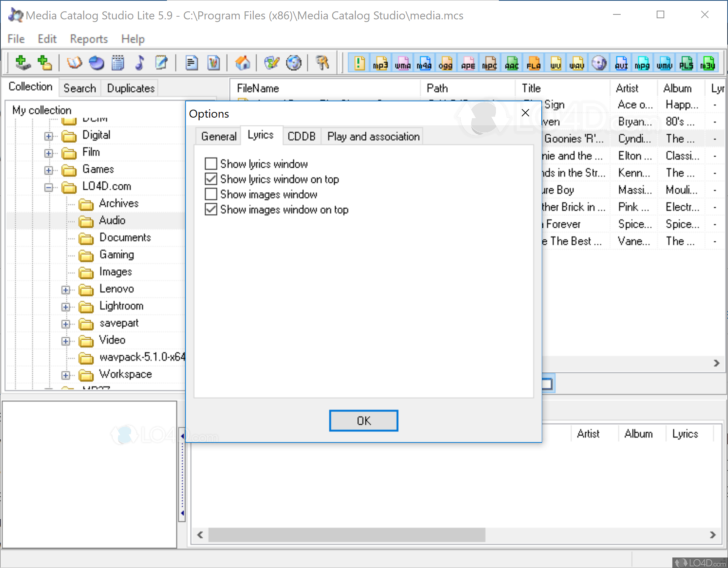The image size is (728, 568).
Task: Expand the Games folder
Action: (48, 170)
